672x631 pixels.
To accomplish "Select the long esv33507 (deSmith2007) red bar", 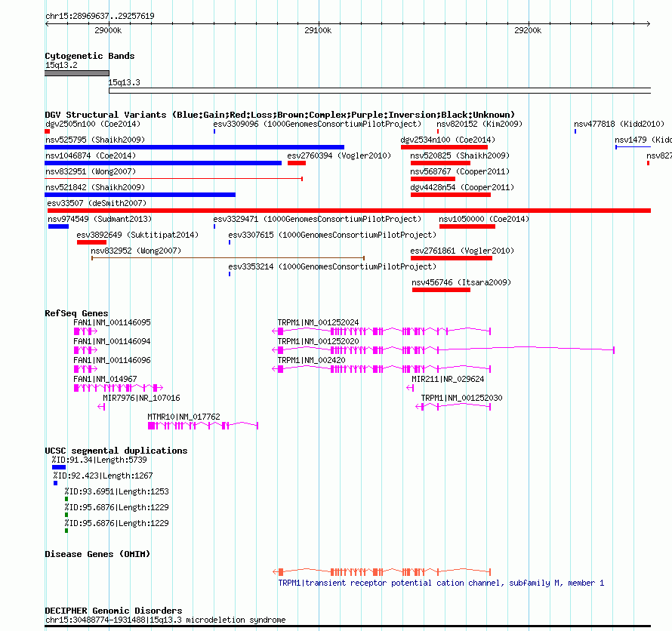I will 349,211.
